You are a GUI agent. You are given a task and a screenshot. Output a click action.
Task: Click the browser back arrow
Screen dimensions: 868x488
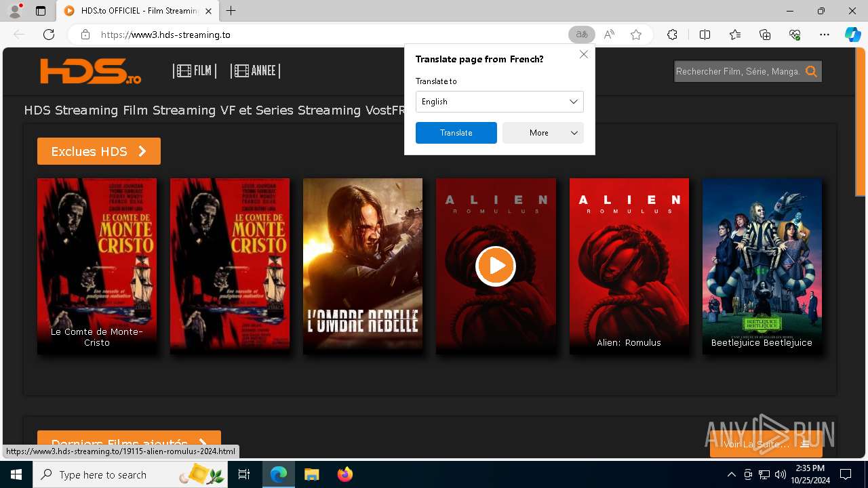tap(19, 35)
